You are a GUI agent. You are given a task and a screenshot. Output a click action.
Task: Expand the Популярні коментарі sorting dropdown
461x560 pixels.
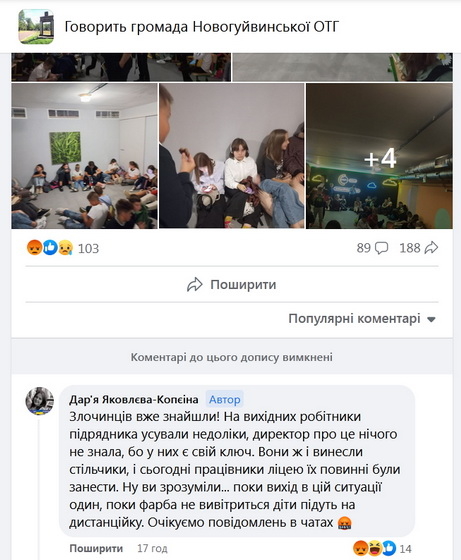point(362,319)
